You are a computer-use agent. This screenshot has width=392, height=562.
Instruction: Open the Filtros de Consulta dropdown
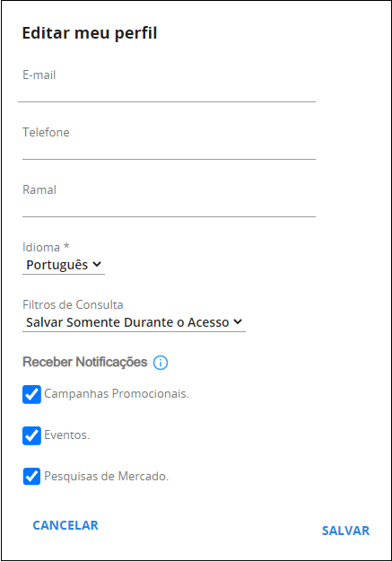(134, 322)
